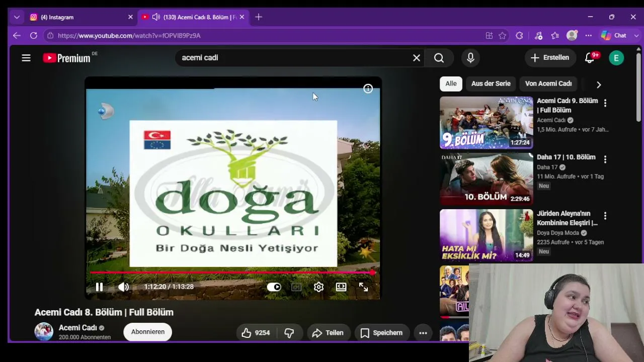Clear the search query with the X
This screenshot has height=362, width=644.
(x=417, y=58)
